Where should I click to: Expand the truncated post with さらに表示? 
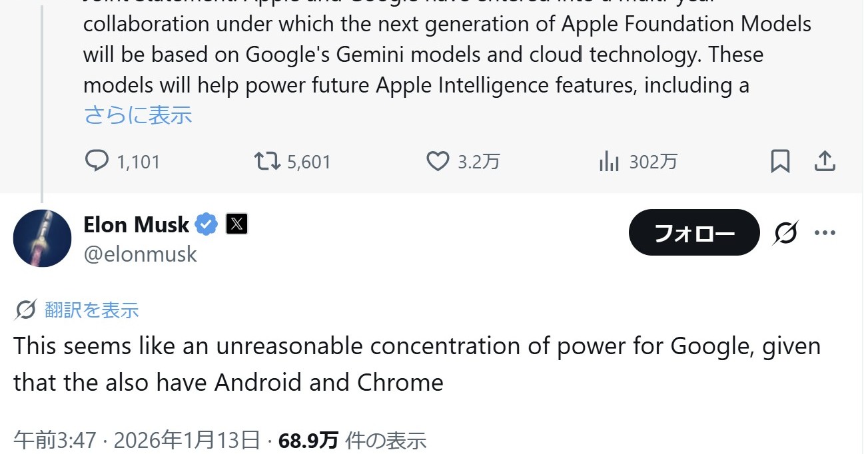coord(137,114)
